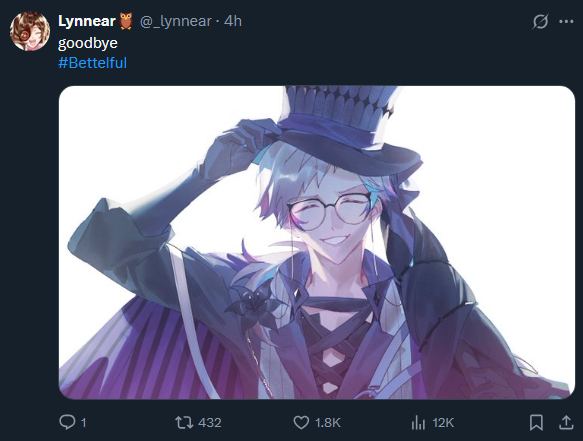Open the 4h timestamp link
The width and height of the screenshot is (583, 441).
[x=233, y=21]
